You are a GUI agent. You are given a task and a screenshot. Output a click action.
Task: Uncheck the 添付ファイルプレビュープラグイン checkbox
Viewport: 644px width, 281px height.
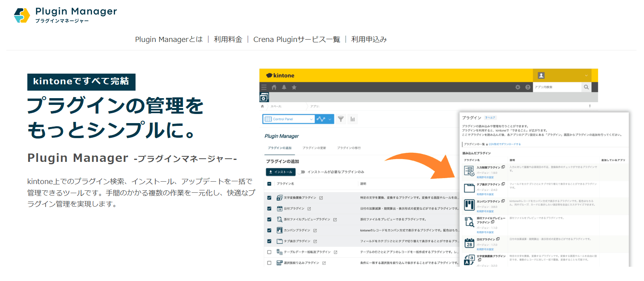click(x=269, y=219)
